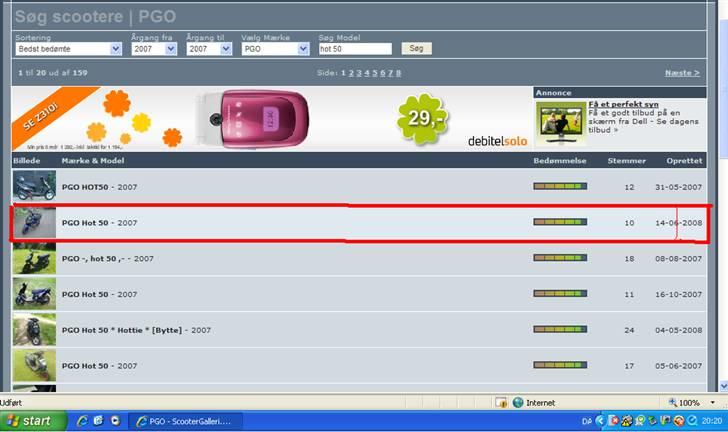Viewport: 728px width, 432px height.
Task: Expand the Vælg Mærke dropdown showing PGO
Action: (275, 49)
